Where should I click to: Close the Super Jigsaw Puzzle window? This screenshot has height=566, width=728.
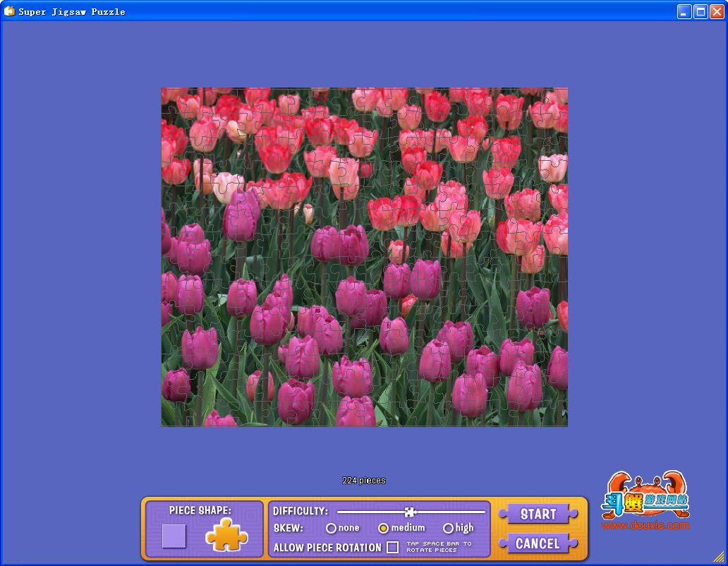click(x=717, y=11)
